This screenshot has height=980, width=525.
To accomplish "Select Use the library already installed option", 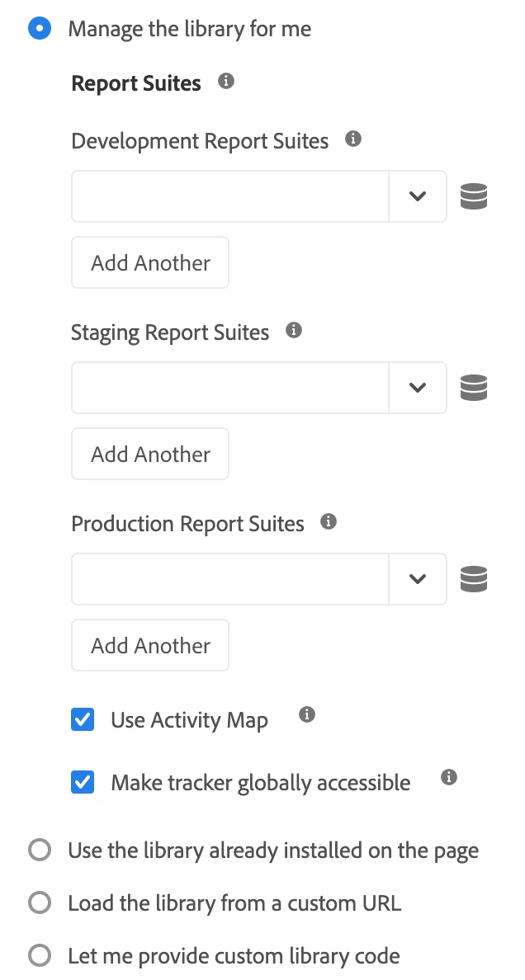I will coord(40,850).
